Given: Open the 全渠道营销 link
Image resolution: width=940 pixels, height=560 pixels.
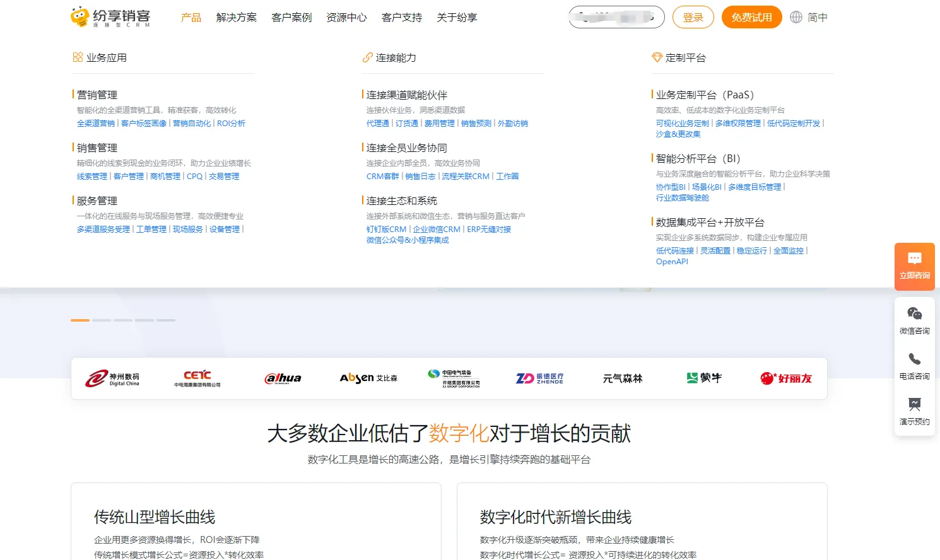Looking at the screenshot, I should point(96,124).
